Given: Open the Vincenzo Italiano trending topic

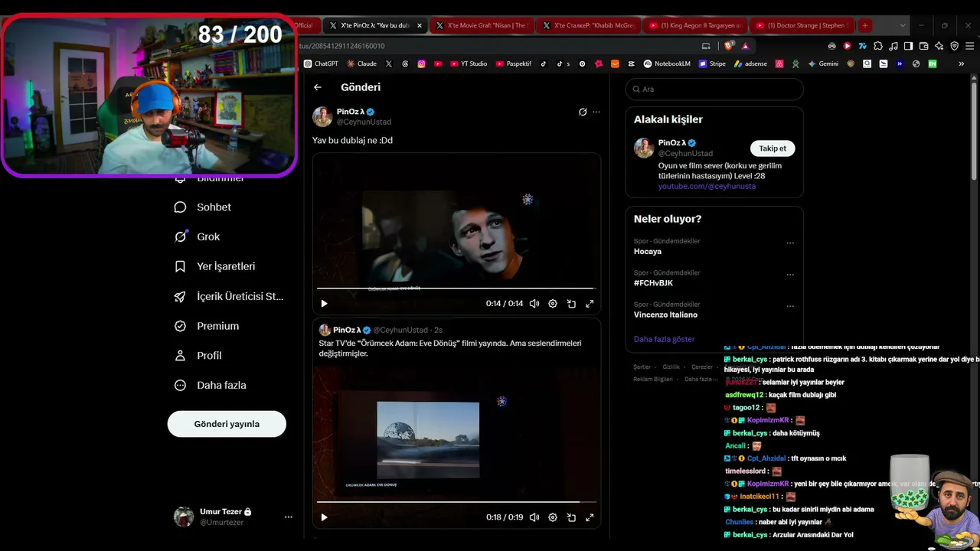Looking at the screenshot, I should [x=665, y=315].
